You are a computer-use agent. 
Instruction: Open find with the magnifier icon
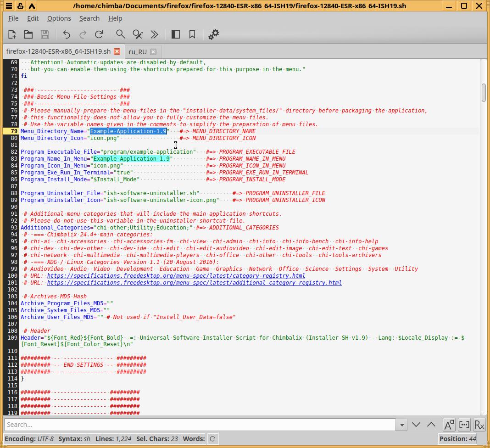tap(120, 34)
